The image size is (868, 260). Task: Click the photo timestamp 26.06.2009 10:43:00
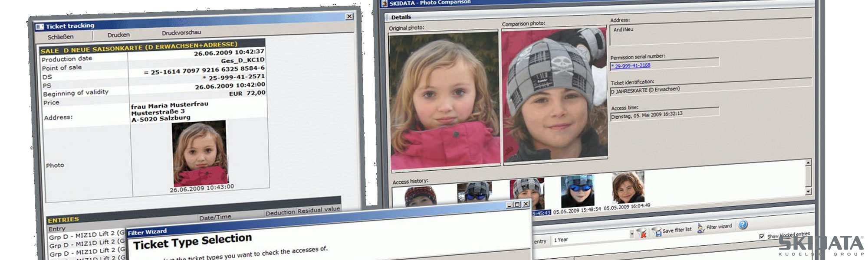pyautogui.click(x=201, y=188)
